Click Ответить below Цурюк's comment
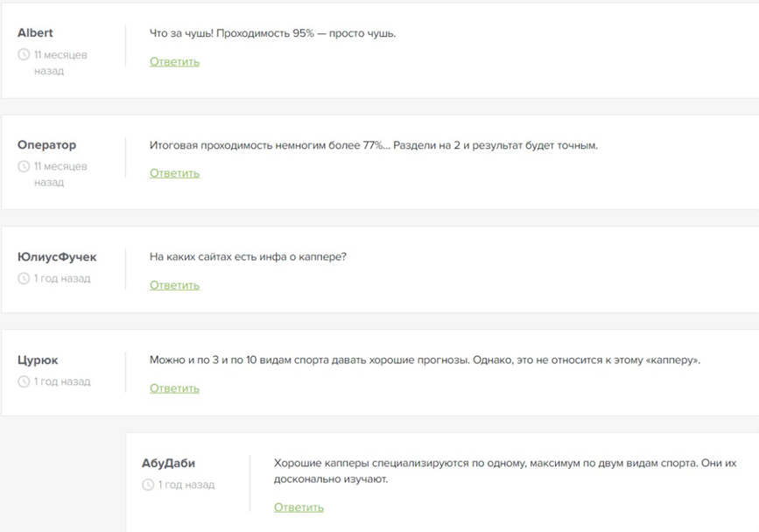Image resolution: width=759 pixels, height=532 pixels. (x=174, y=388)
